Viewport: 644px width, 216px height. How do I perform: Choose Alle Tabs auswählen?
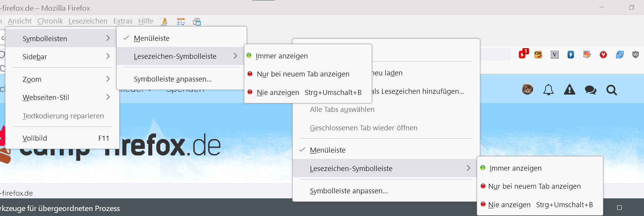(386, 109)
